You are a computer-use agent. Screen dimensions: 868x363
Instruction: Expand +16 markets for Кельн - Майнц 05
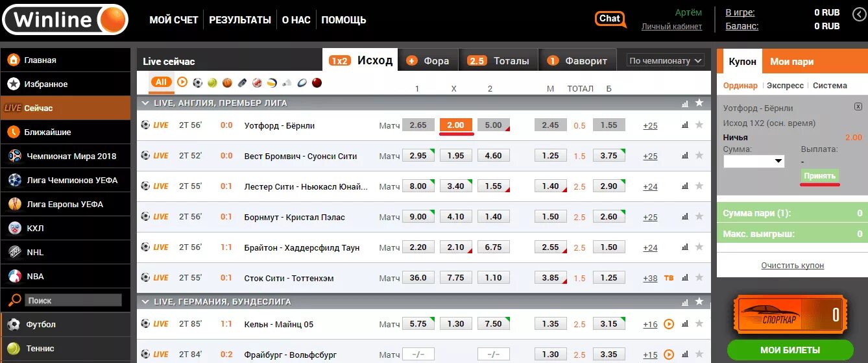click(650, 325)
